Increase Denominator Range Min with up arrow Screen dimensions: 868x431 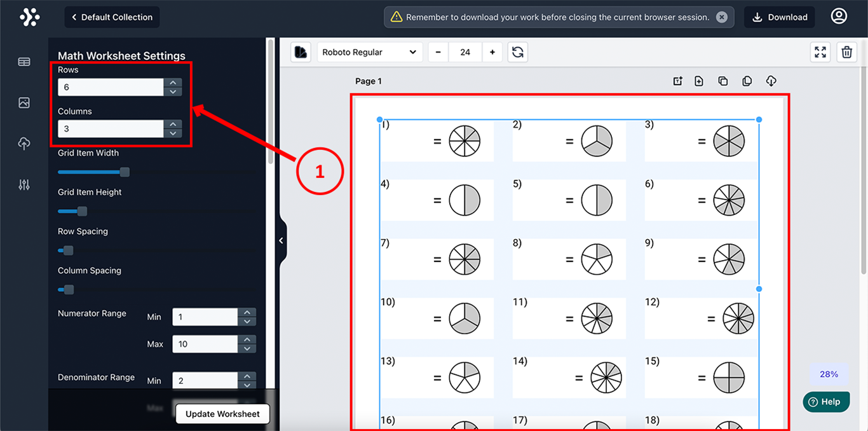point(247,376)
